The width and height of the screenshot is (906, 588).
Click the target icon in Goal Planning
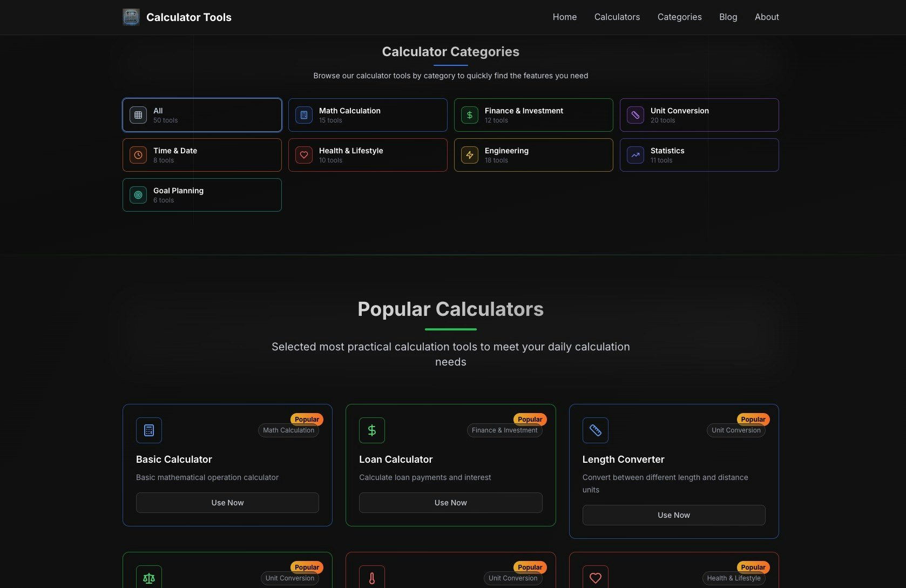[x=138, y=195]
